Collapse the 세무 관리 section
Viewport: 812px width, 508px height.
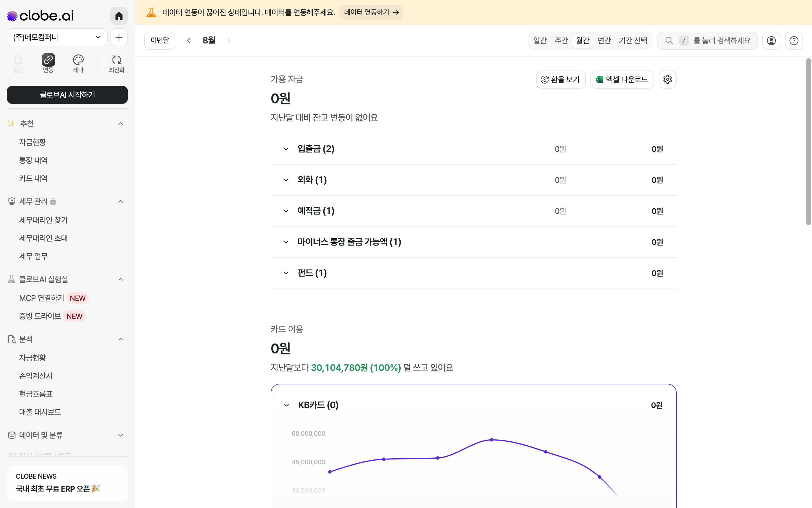[121, 201]
